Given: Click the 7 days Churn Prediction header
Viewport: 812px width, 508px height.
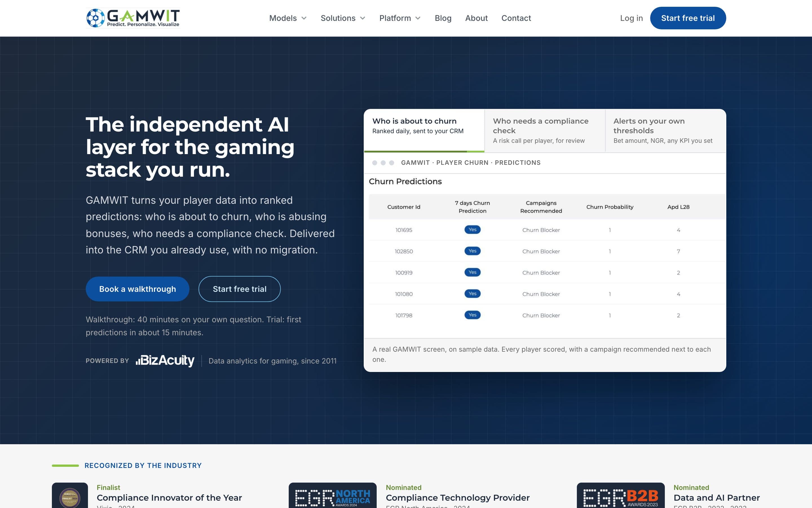Looking at the screenshot, I should [x=473, y=207].
